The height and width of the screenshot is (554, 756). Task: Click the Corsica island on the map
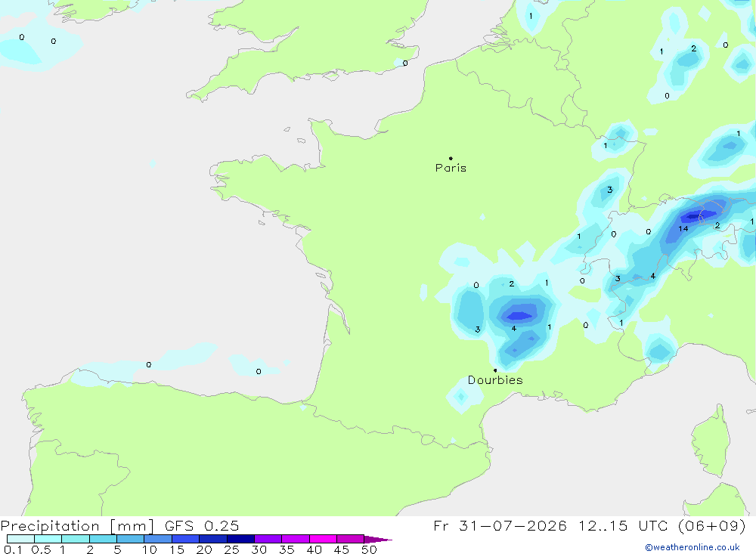[x=711, y=441]
